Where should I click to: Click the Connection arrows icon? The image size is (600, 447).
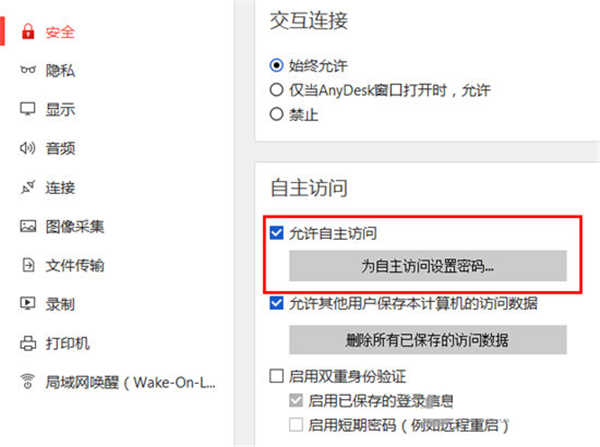pyautogui.click(x=28, y=187)
